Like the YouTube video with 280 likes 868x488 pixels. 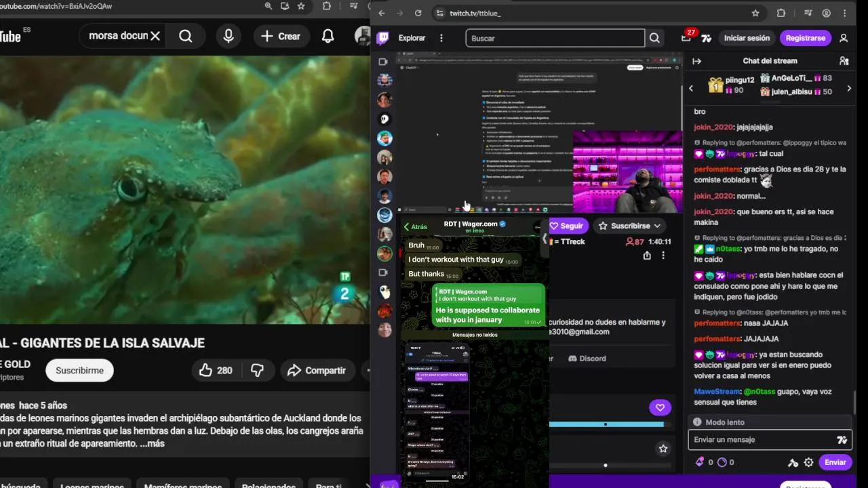[x=216, y=370]
